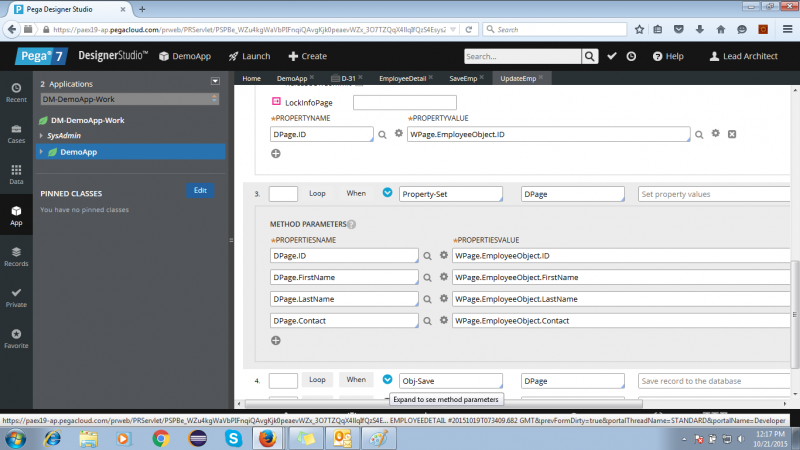Click the When button on step 3
Screen dimensions: 800x450
(356, 193)
